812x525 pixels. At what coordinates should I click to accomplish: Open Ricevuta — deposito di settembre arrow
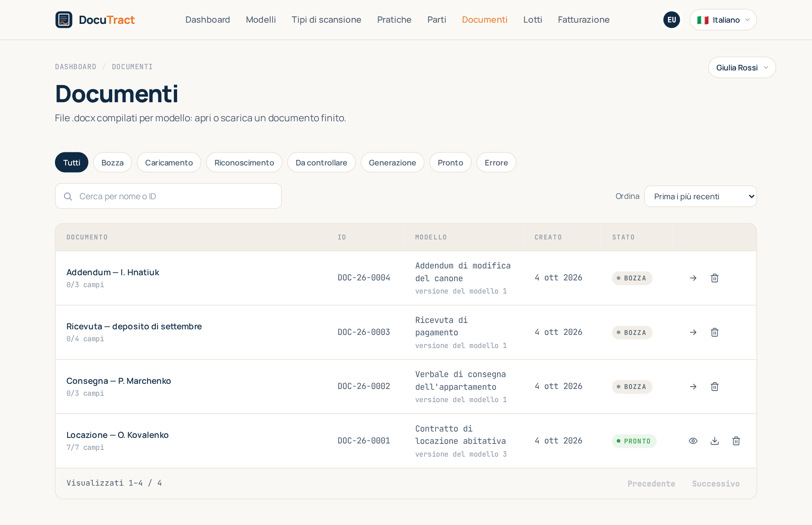(x=693, y=332)
